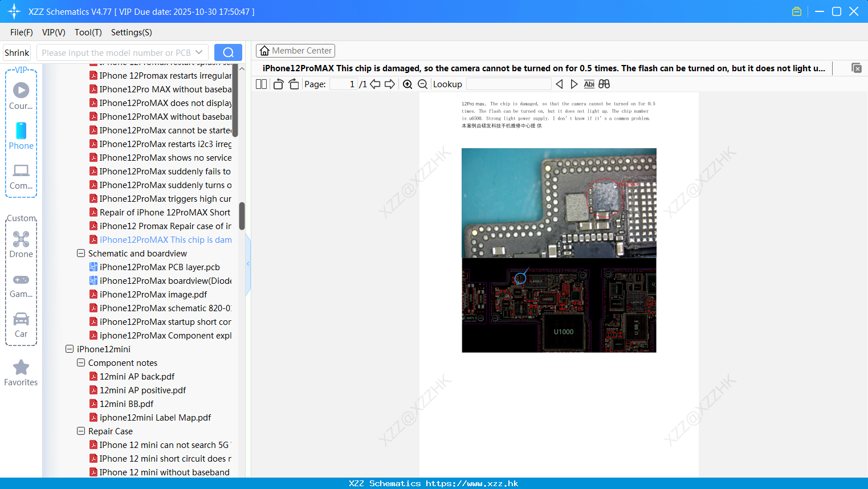
Task: Go to next page arrow
Action: (390, 84)
